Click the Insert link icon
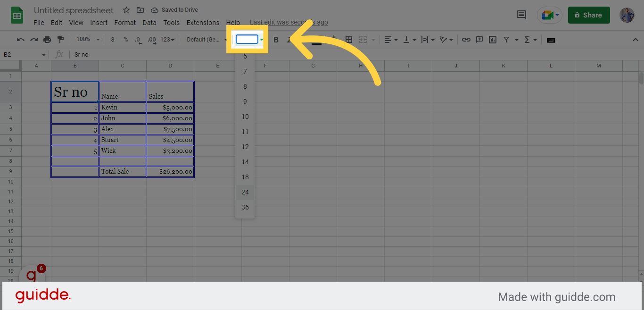Viewport: 644px width, 310px height. (x=466, y=40)
